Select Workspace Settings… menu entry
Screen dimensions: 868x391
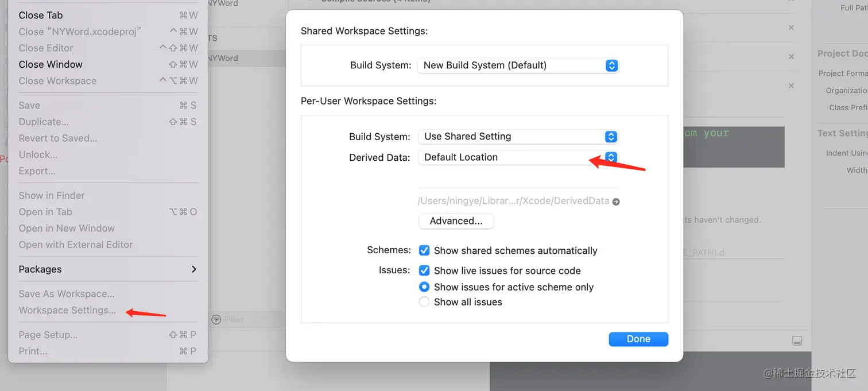(x=108, y=310)
